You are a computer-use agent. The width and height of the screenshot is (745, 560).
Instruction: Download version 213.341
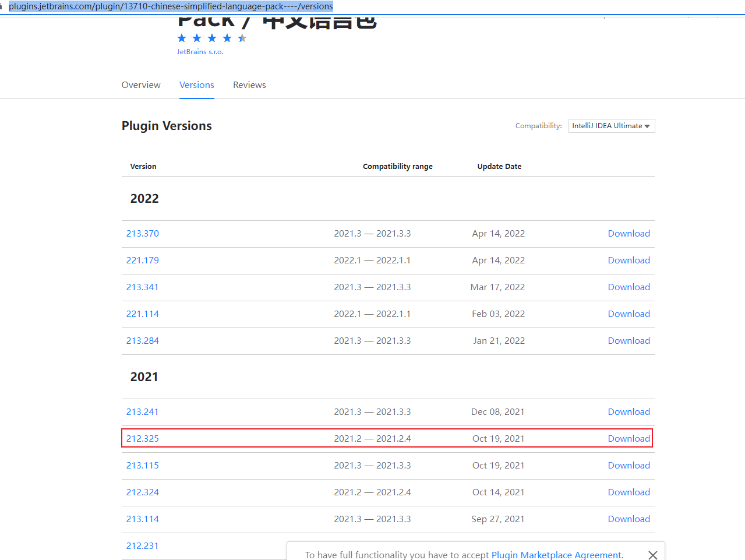pyautogui.click(x=629, y=287)
